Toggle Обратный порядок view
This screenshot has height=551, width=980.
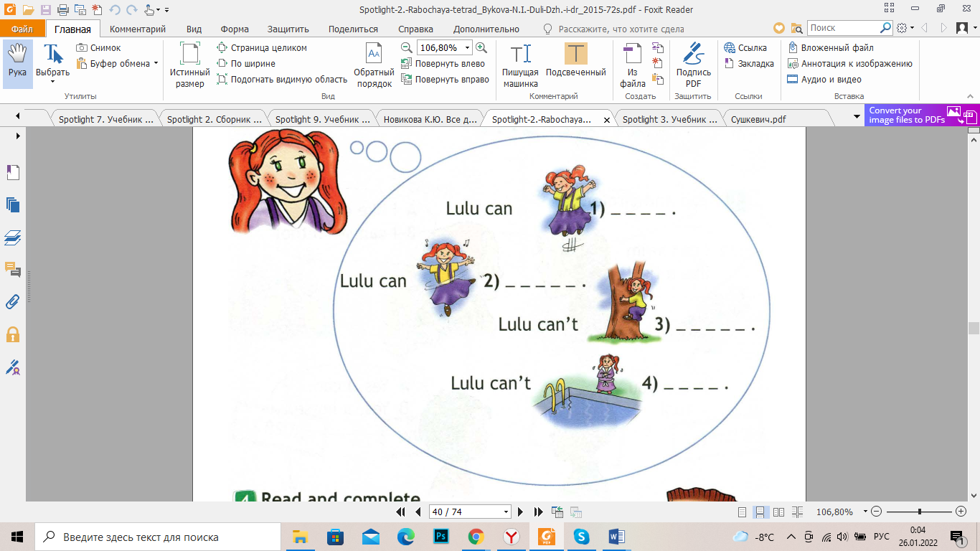click(x=374, y=65)
